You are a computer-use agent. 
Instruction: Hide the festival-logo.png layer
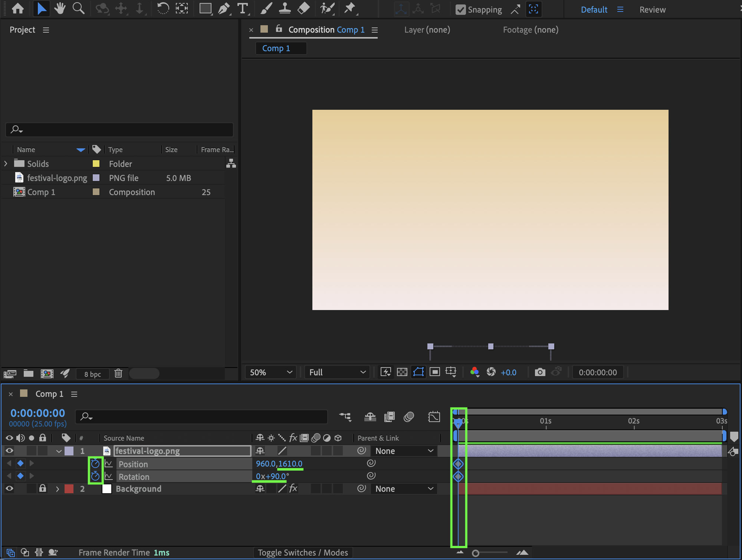tap(10, 451)
